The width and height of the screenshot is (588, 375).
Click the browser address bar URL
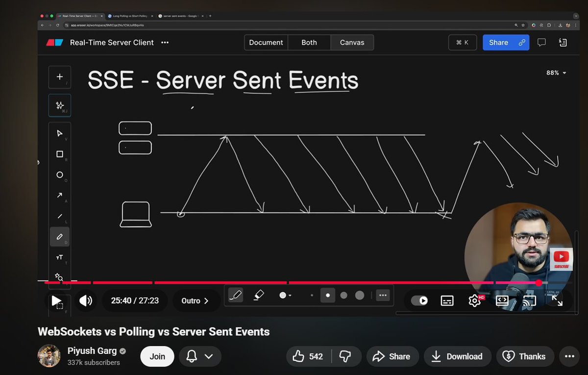(x=107, y=25)
